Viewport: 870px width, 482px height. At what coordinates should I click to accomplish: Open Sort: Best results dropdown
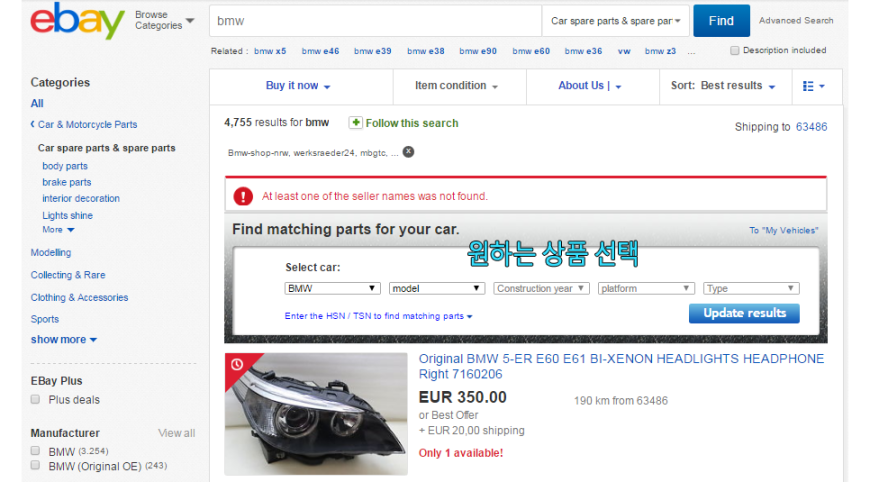click(723, 86)
